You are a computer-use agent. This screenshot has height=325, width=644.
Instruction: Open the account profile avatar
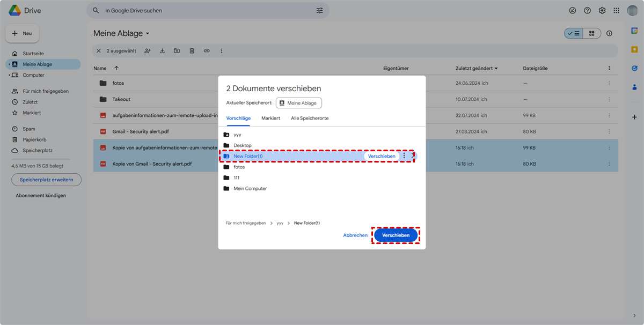click(x=633, y=11)
